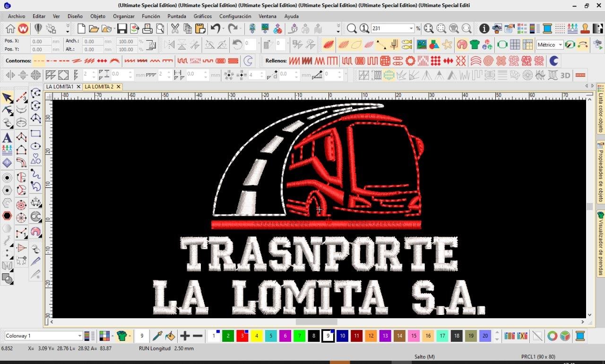Pick the red color swatch 3
The width and height of the screenshot is (605, 364).
[x=242, y=336]
